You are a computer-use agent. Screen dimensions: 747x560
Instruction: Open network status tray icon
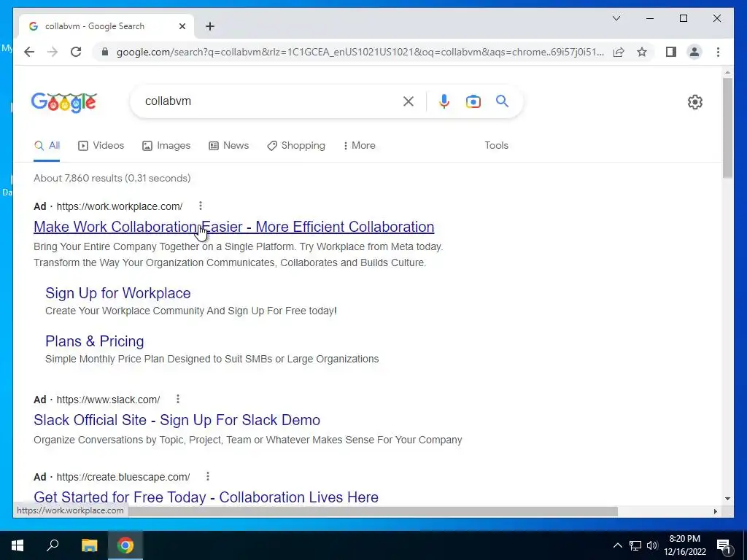click(x=635, y=545)
